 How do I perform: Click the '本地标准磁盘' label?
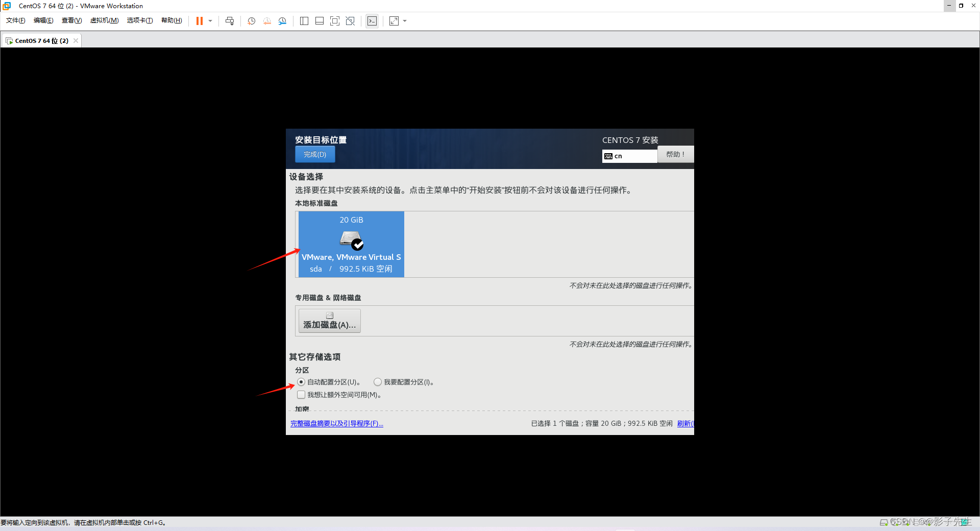tap(316, 203)
